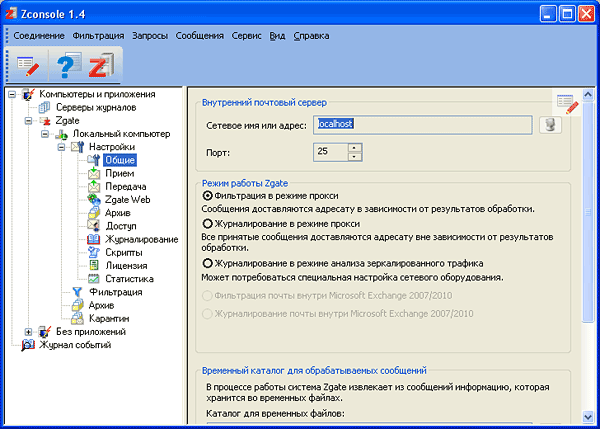Image resolution: width=600 pixels, height=429 pixels.
Task: Select the Журнал событий tree label
Action: point(75,345)
